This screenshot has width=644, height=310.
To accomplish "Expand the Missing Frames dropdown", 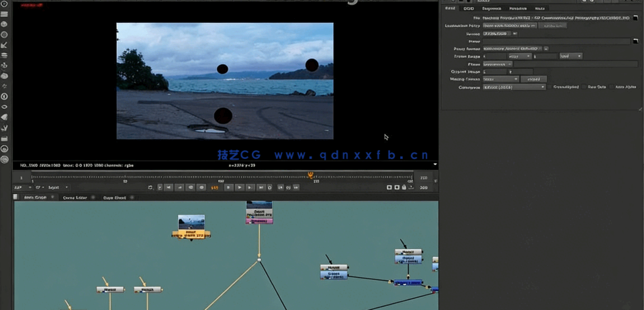I will coord(501,79).
